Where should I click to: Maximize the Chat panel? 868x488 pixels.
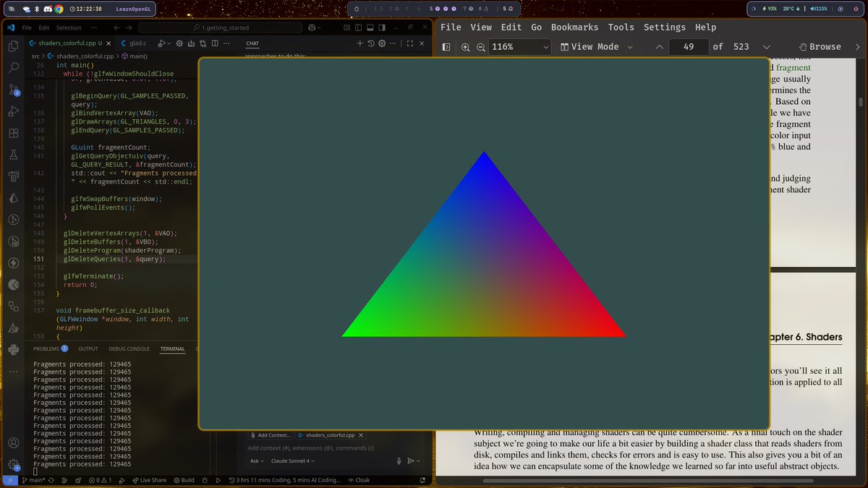coord(410,43)
